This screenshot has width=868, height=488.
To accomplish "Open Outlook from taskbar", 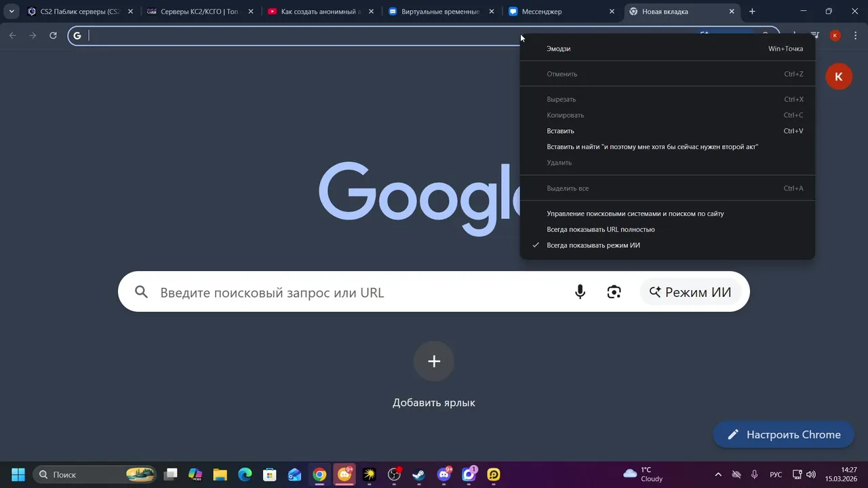I will coord(294,474).
